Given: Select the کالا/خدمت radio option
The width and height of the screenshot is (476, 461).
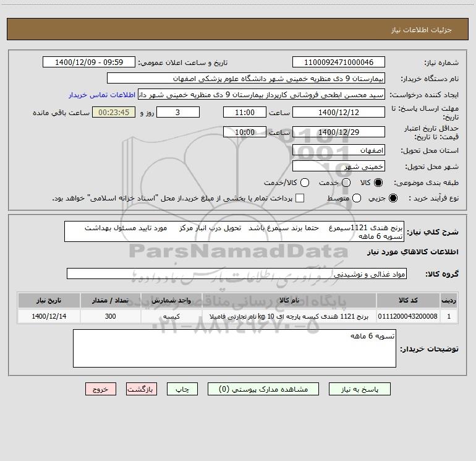Looking at the screenshot, I should 305,183.
